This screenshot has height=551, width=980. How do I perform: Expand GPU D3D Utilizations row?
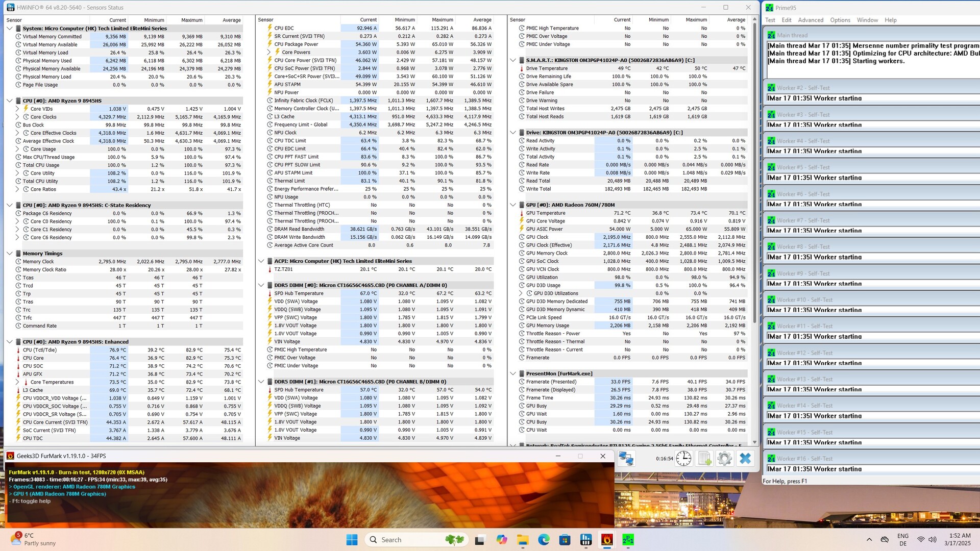click(x=521, y=293)
